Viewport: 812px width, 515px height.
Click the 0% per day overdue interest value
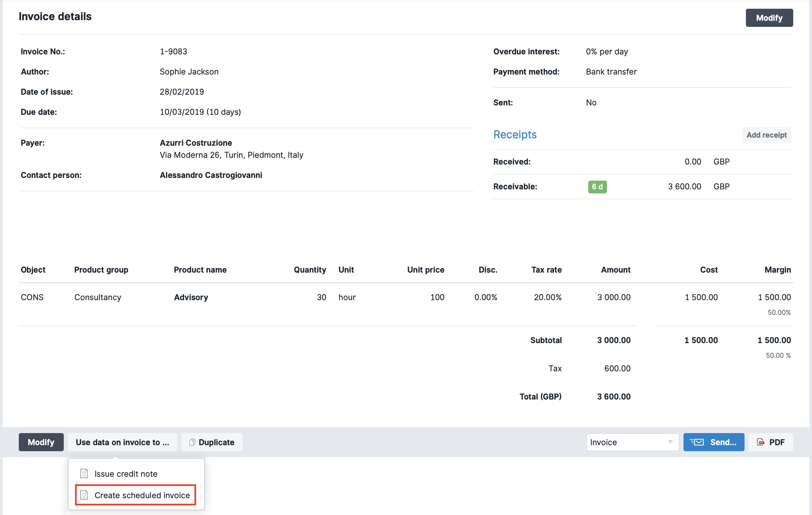(x=607, y=52)
